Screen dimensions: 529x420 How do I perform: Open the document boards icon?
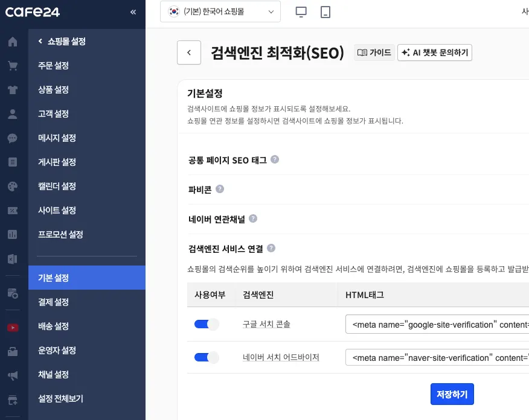click(13, 162)
